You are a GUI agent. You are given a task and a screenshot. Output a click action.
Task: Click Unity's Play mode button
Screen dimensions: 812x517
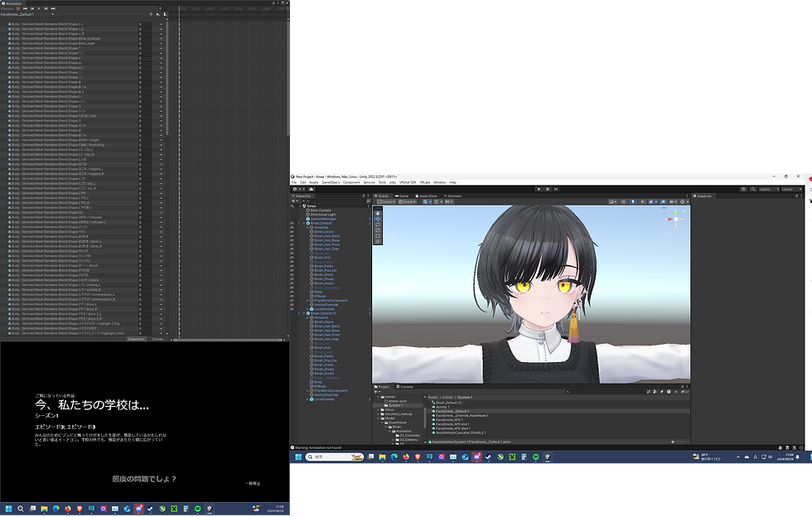point(539,189)
